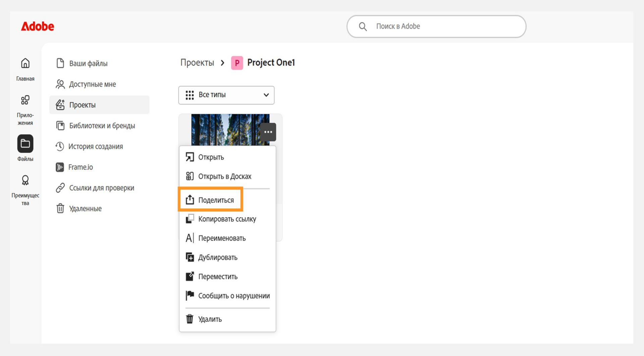This screenshot has height=356, width=644.
Task: Open Ссылки для проверки
Action: [99, 188]
